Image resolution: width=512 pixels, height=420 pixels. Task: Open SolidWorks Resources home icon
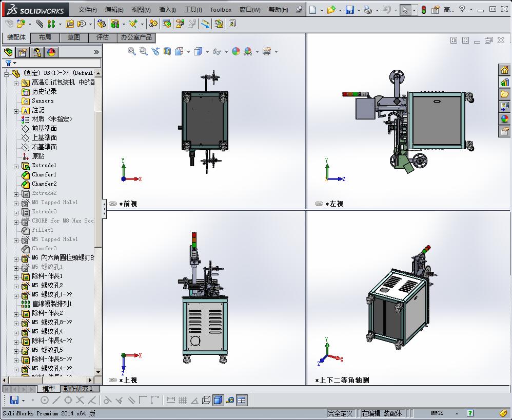tap(504, 70)
